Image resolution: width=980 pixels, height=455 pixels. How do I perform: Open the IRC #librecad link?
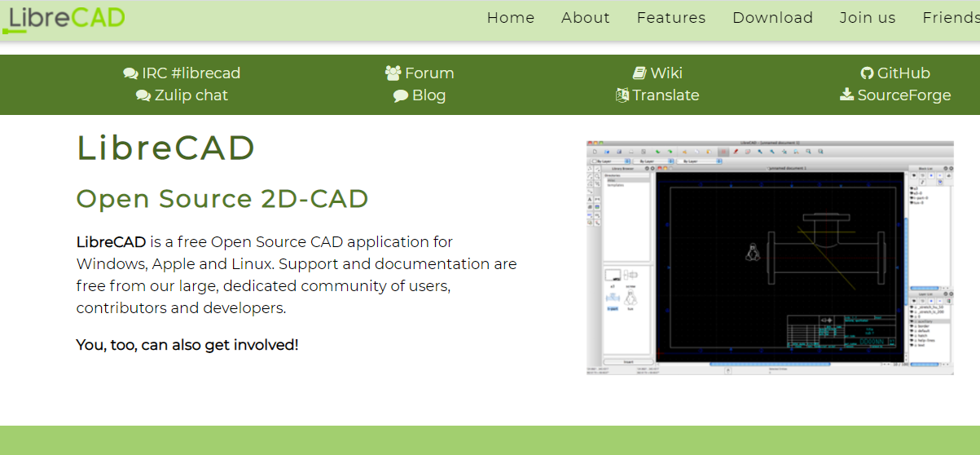pos(191,73)
